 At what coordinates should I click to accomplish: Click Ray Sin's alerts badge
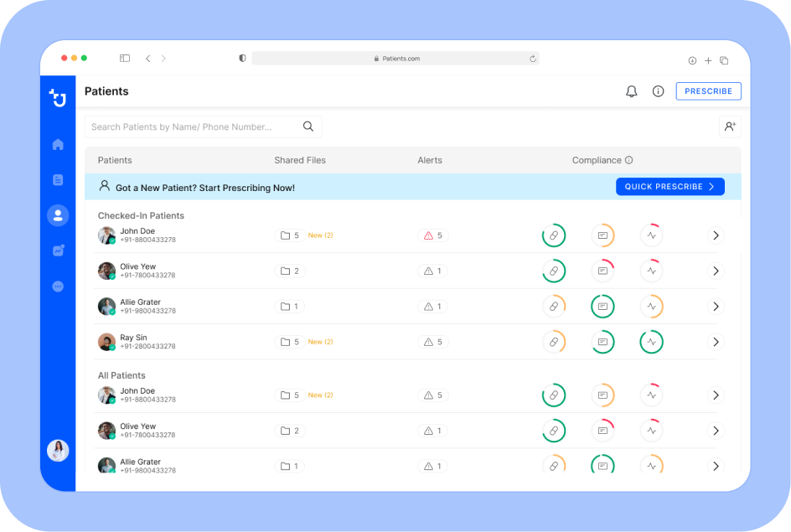click(433, 342)
